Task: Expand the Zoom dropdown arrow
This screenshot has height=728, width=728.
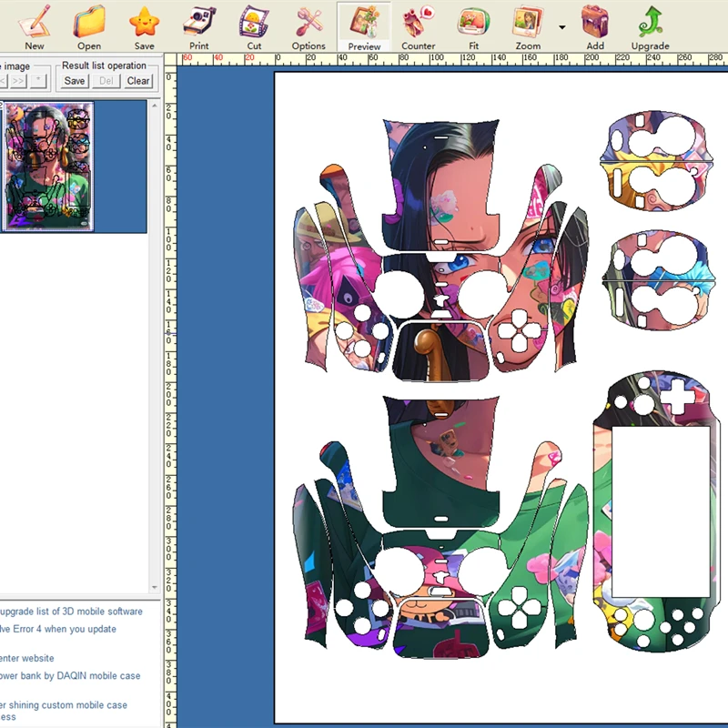Action: (x=562, y=27)
